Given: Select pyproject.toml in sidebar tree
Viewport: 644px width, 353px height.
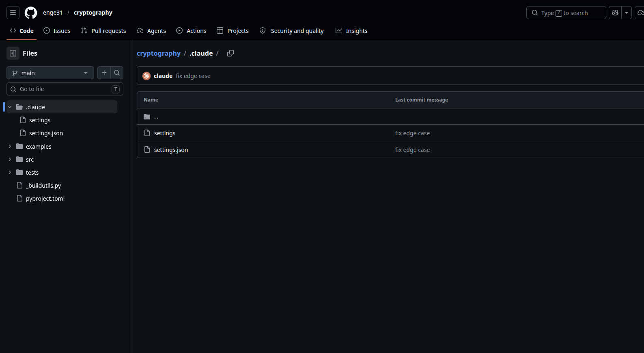Looking at the screenshot, I should coord(45,199).
